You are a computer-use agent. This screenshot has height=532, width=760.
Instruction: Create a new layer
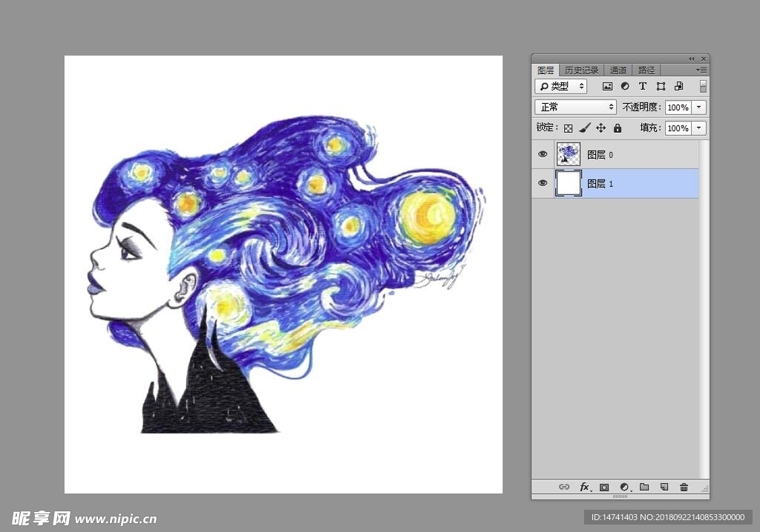pyautogui.click(x=664, y=487)
